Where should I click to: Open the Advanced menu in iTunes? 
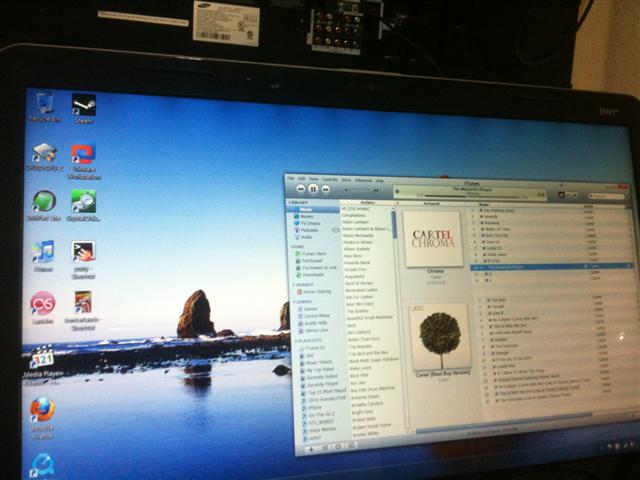click(x=363, y=180)
